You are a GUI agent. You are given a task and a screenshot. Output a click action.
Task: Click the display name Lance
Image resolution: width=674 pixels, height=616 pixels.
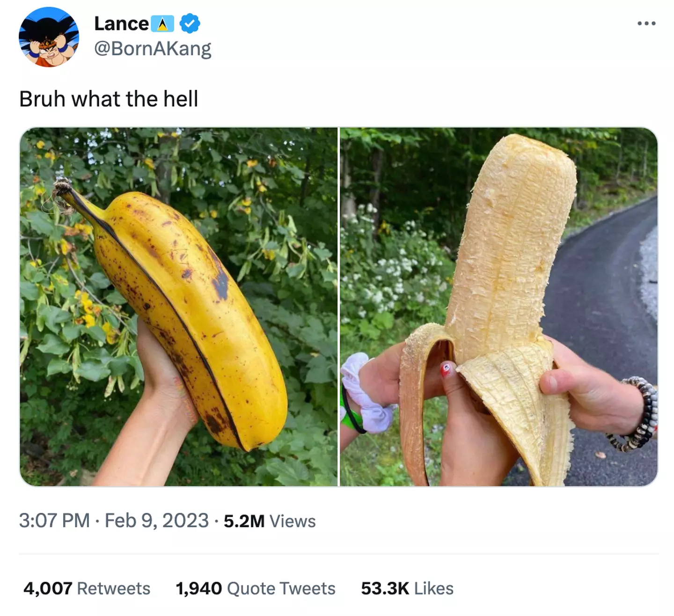coord(121,24)
